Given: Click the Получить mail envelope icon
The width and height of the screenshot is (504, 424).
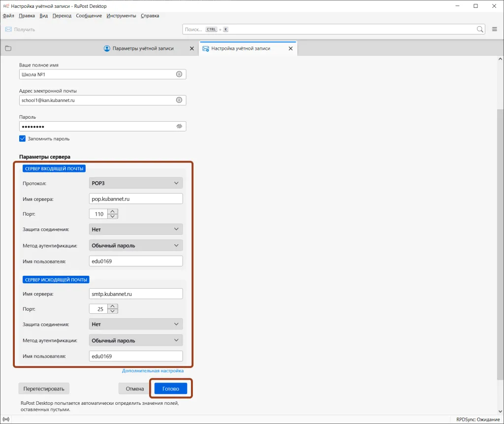Looking at the screenshot, I should 8,29.
